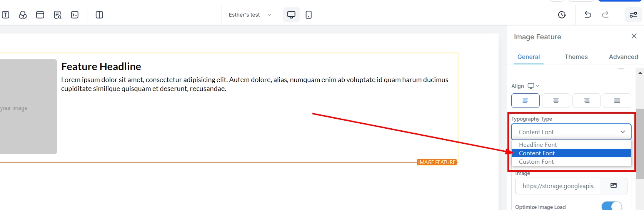Click the image URL input field
The width and height of the screenshot is (644, 210).
558,186
